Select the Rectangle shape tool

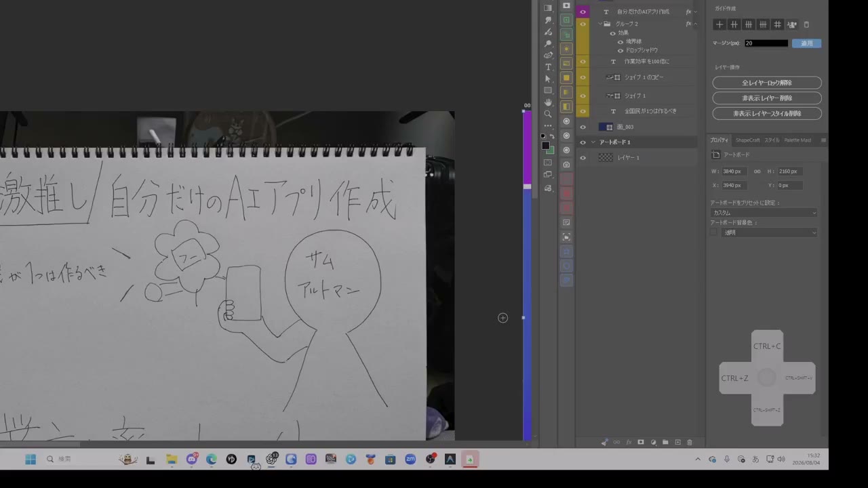point(548,90)
